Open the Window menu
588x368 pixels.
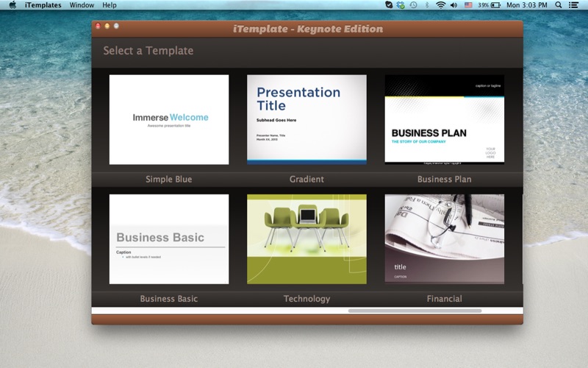point(82,5)
